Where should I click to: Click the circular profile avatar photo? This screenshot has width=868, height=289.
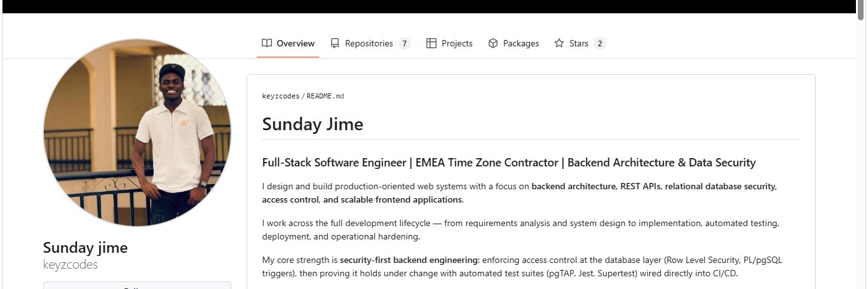[x=137, y=132]
